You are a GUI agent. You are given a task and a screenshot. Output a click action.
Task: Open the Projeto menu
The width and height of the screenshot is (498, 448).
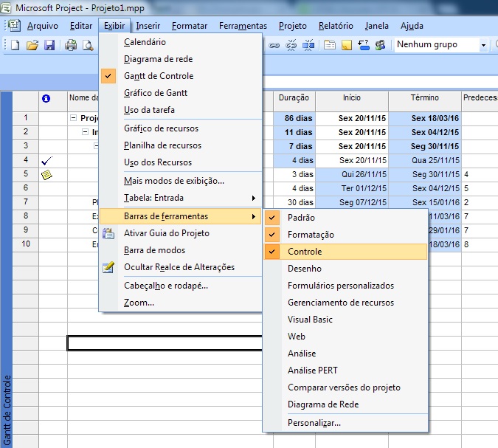coord(292,26)
